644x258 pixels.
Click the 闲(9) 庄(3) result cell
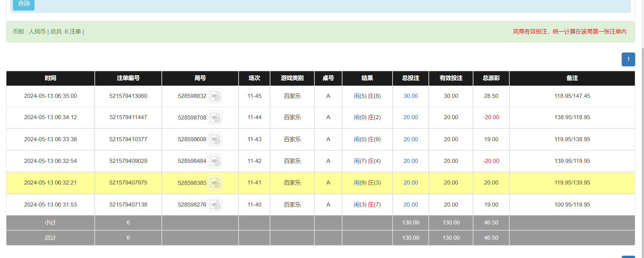[x=367, y=183]
